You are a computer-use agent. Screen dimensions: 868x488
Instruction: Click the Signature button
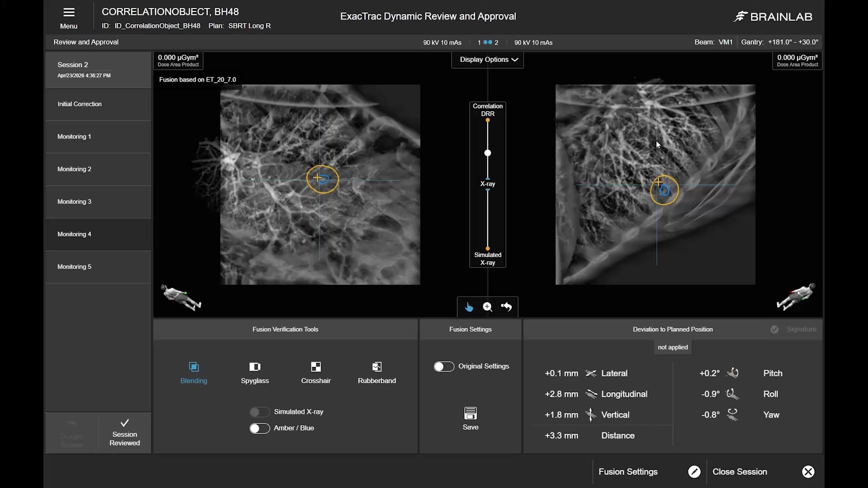794,329
